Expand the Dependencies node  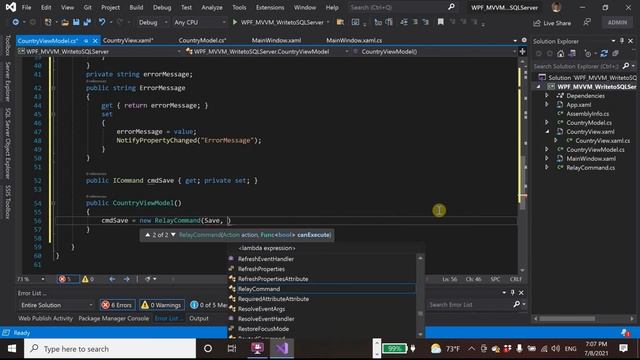click(x=547, y=96)
